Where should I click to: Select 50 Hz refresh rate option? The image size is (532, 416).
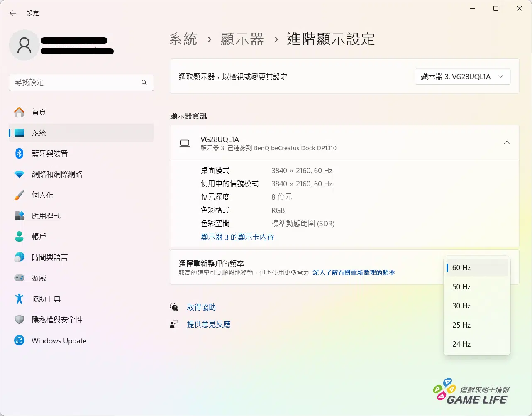pos(461,287)
